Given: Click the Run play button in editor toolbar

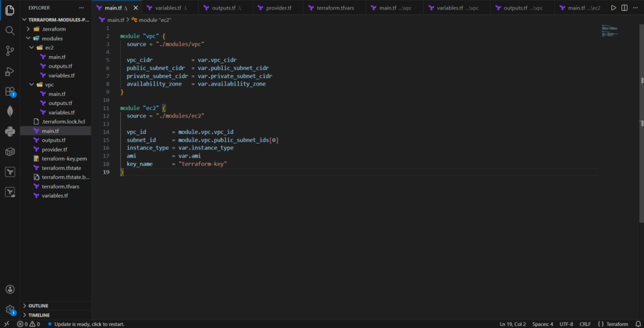Looking at the screenshot, I should [x=614, y=8].
